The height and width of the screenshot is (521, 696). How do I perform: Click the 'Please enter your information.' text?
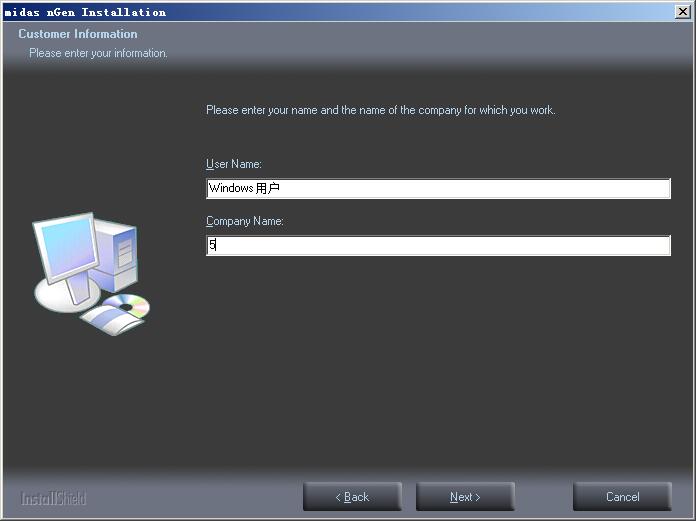click(x=99, y=53)
